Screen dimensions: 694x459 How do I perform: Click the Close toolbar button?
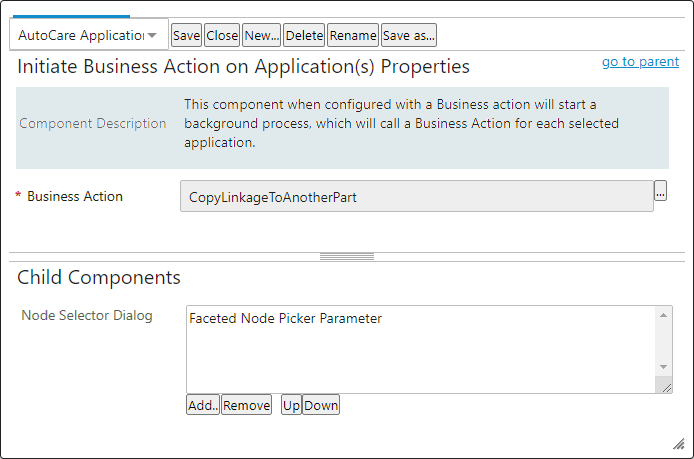tap(222, 35)
